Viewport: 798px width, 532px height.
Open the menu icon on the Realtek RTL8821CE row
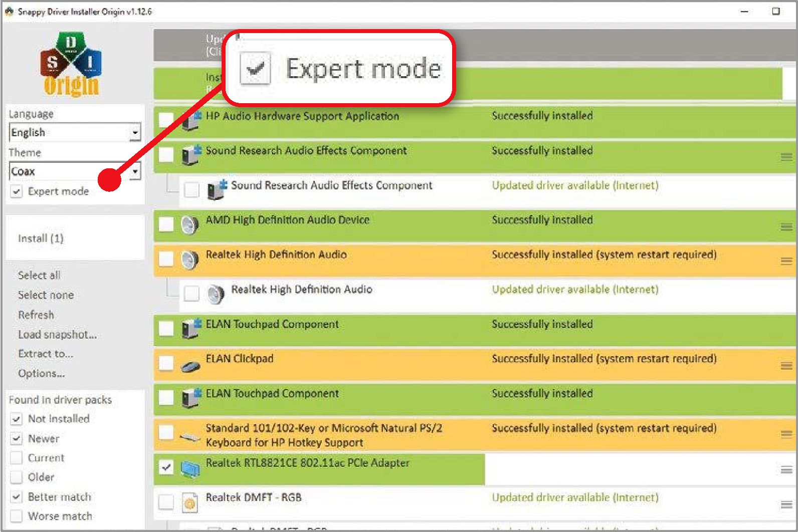pyautogui.click(x=786, y=469)
